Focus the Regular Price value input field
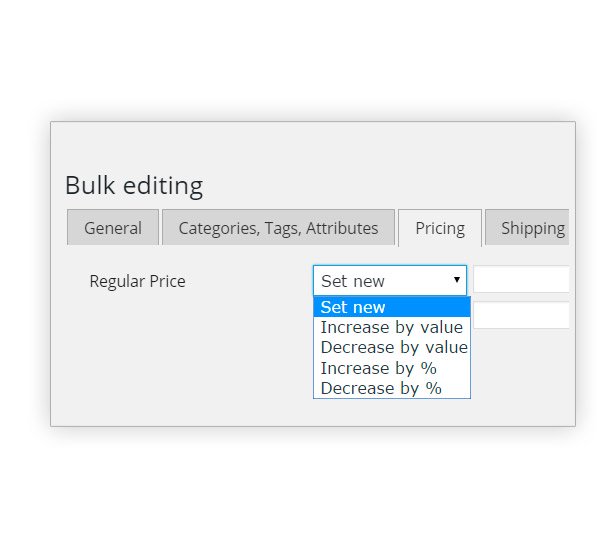This screenshot has height=537, width=600. (x=521, y=279)
